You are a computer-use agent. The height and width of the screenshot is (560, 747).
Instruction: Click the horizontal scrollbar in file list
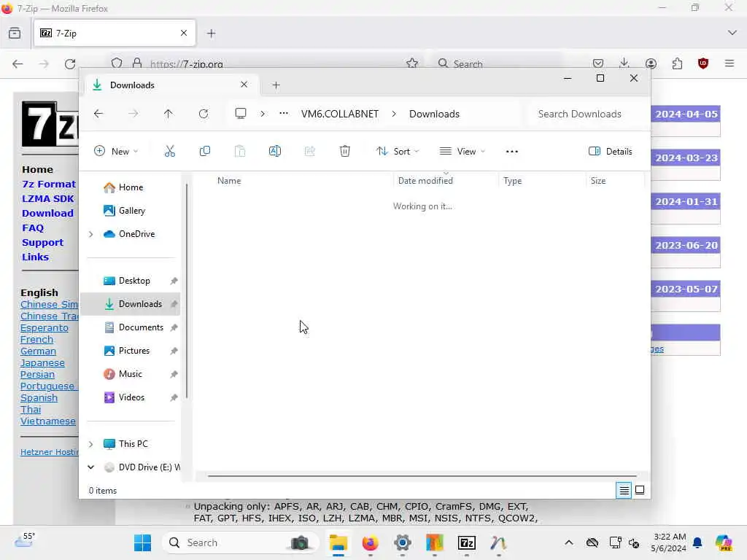coord(422,475)
